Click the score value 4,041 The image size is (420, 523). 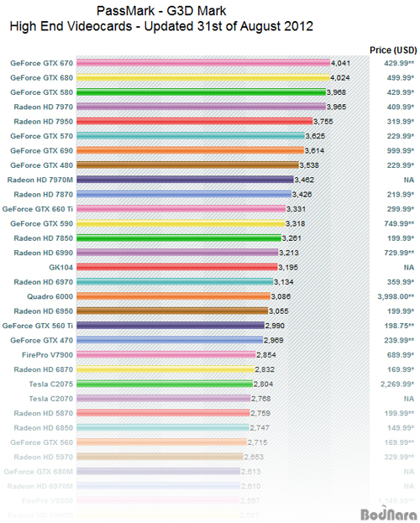340,63
